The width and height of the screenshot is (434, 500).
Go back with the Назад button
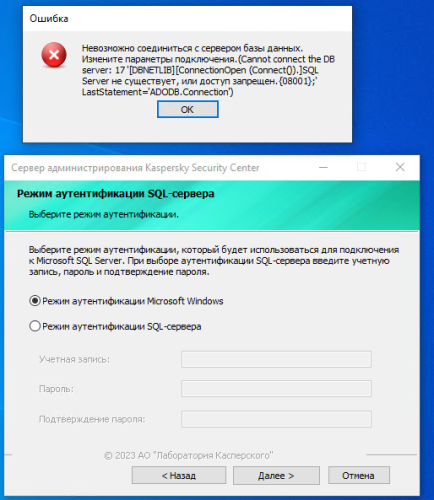(179, 475)
